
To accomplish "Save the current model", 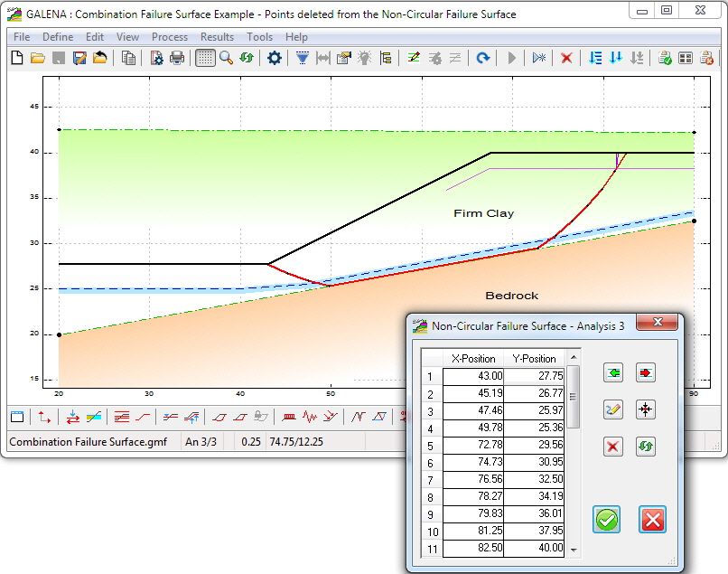I will (56, 57).
